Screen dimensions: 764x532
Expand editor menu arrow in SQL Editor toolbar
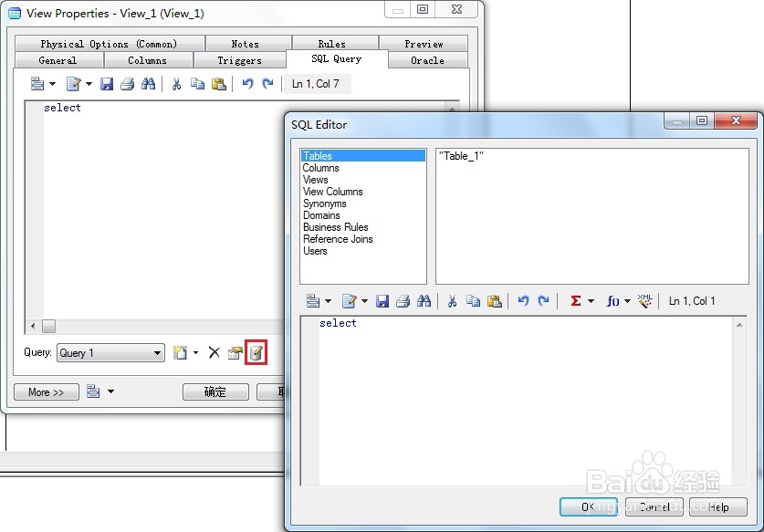329,301
